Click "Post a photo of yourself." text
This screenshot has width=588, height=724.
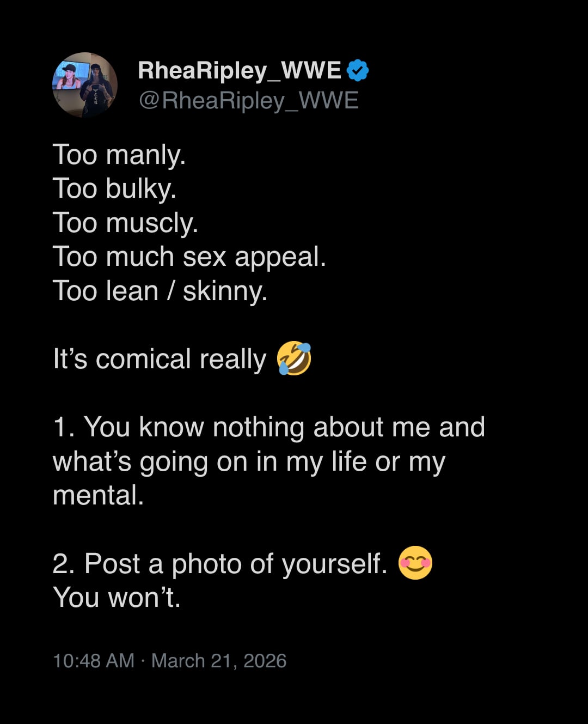click(x=219, y=563)
